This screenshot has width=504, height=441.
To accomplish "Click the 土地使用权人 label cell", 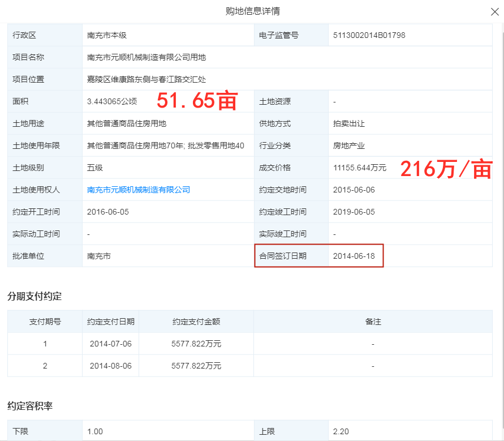I will pyautogui.click(x=45, y=190).
